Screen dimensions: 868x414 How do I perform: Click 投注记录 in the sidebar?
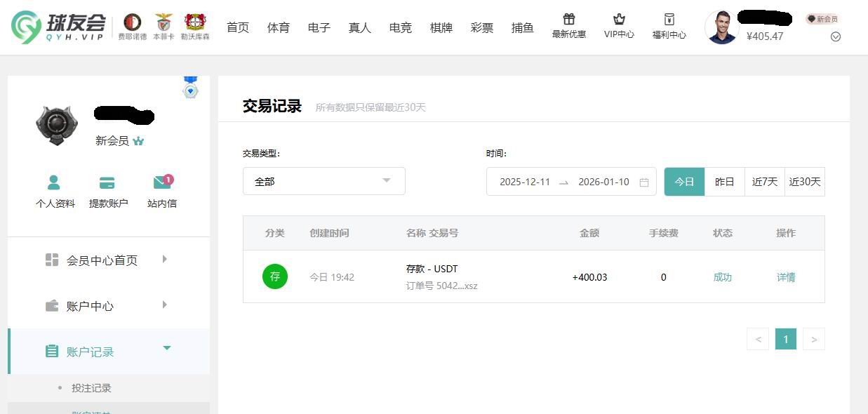91,388
